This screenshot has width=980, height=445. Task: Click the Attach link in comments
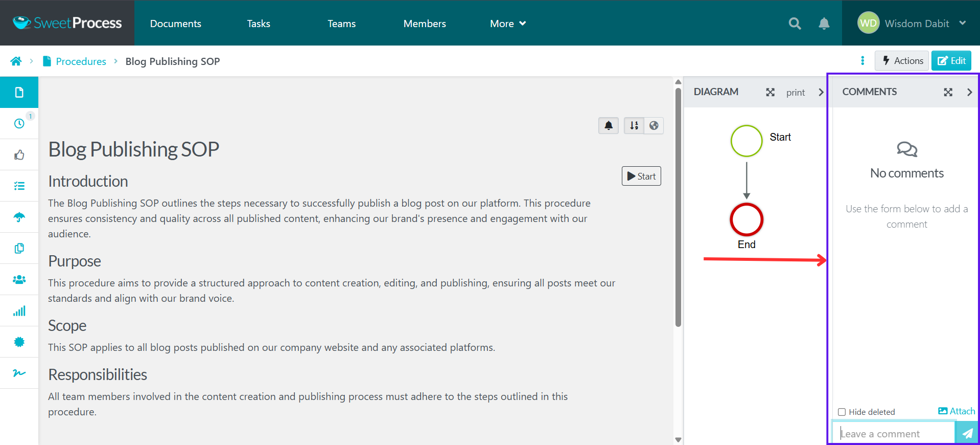pyautogui.click(x=956, y=411)
